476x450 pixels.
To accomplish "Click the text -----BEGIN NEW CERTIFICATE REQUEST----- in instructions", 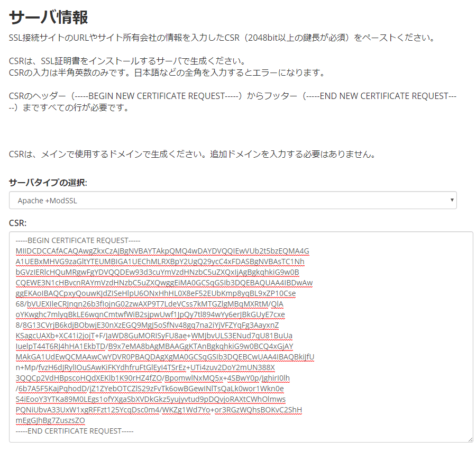I will tap(157, 96).
